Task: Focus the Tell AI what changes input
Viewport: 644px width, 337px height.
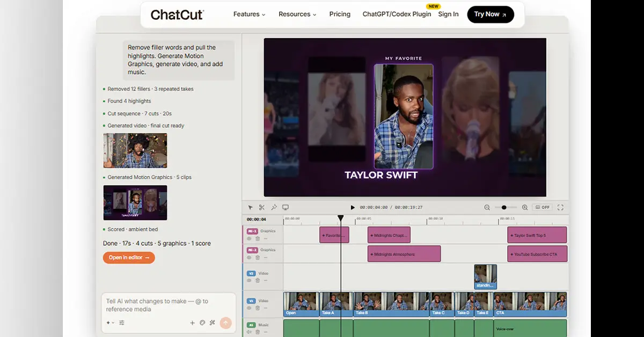Action: (x=168, y=305)
